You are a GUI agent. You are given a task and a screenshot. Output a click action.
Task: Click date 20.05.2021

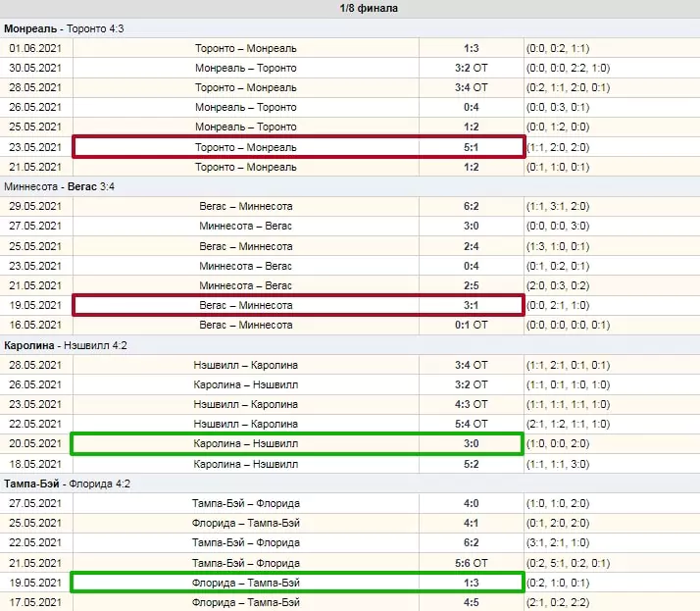click(x=35, y=444)
